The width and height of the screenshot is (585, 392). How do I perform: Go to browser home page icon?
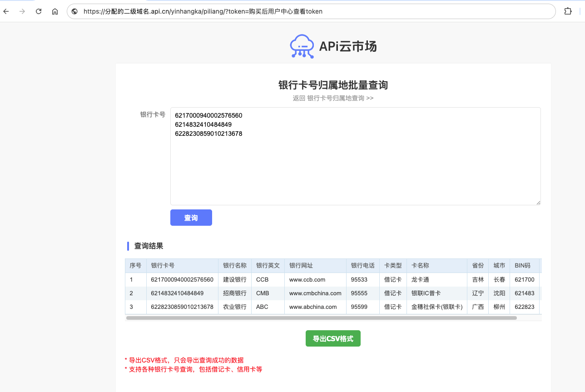pyautogui.click(x=55, y=11)
